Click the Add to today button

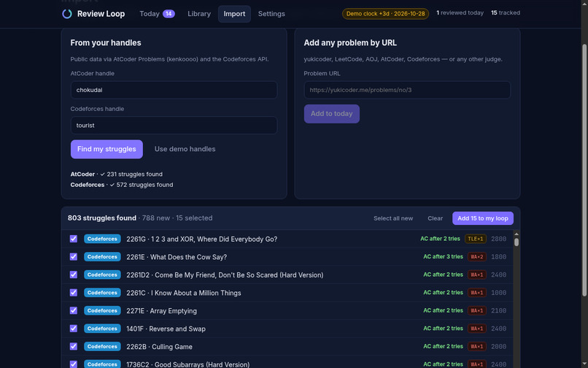332,114
